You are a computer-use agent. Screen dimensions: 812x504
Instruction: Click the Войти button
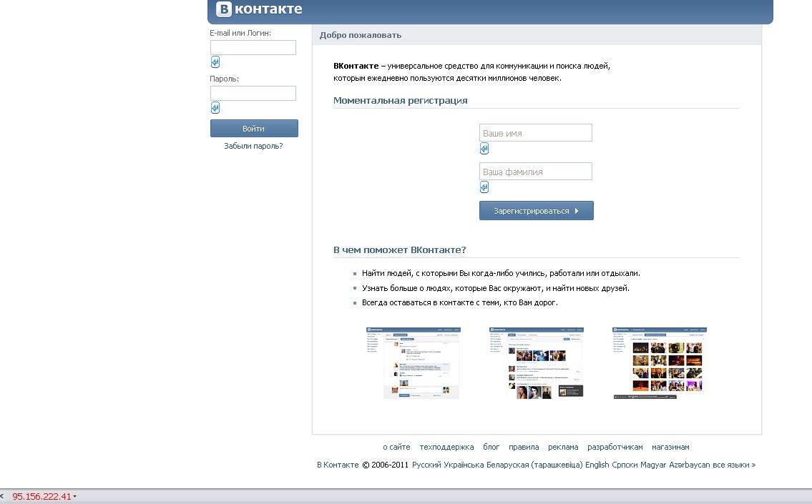tap(254, 129)
